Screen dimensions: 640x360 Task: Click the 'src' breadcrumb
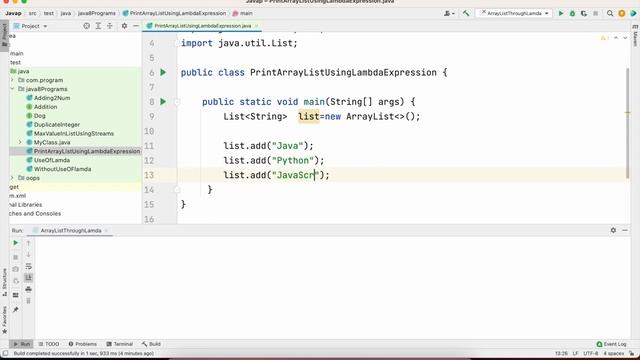(x=33, y=13)
